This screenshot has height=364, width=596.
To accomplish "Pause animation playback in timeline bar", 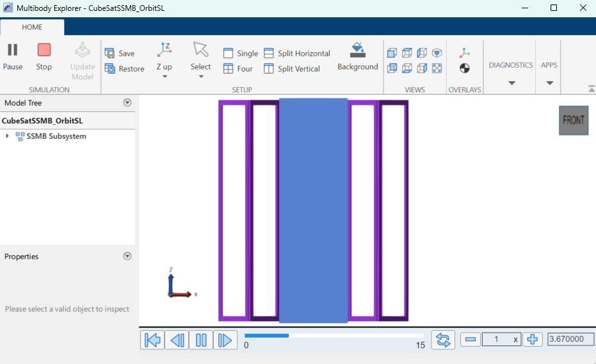I will [201, 340].
